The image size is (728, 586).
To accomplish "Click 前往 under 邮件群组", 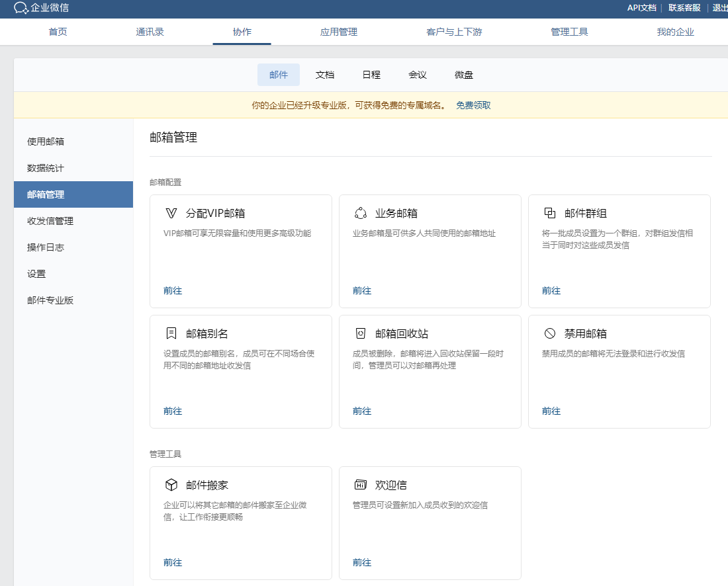I will (551, 290).
